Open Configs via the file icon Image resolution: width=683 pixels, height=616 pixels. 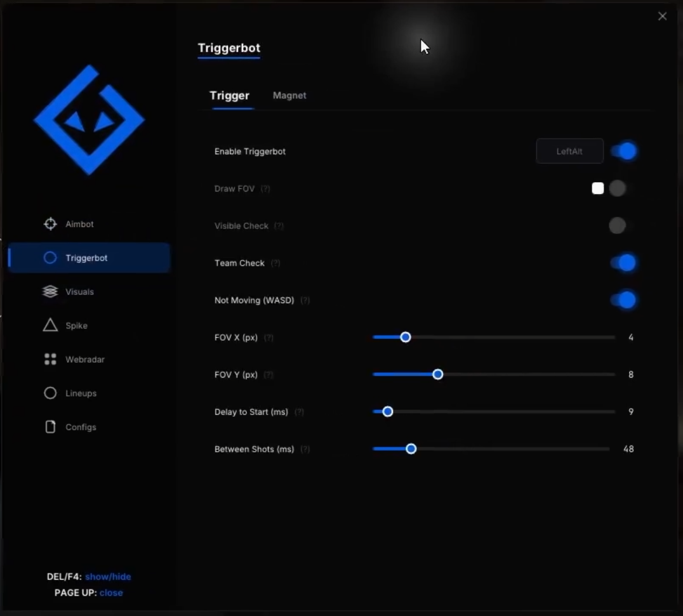coord(50,427)
